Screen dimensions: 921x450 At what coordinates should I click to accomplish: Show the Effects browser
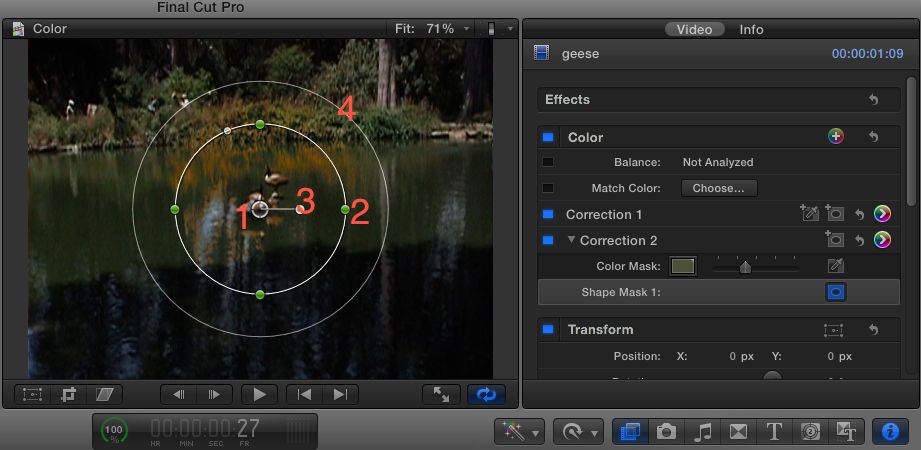630,432
